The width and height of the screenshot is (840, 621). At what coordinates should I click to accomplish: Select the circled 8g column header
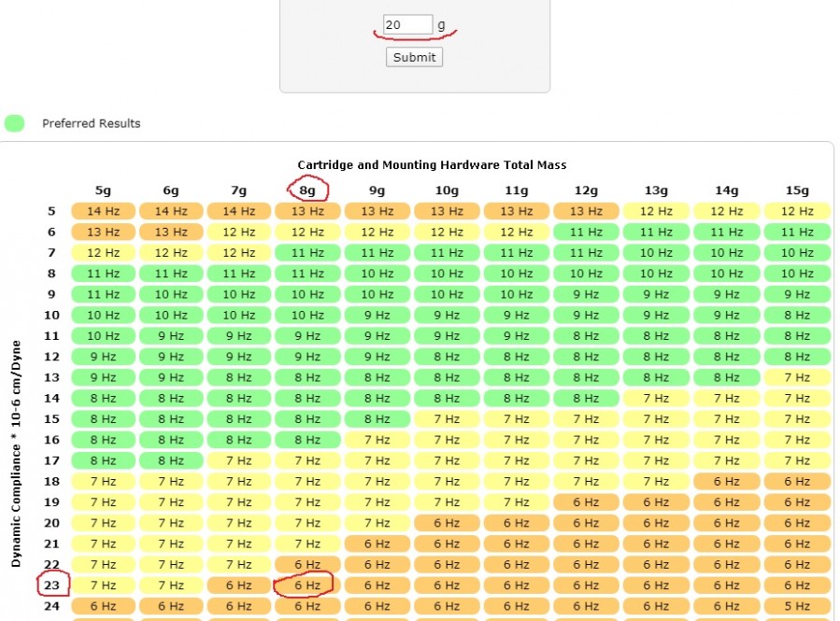(308, 191)
